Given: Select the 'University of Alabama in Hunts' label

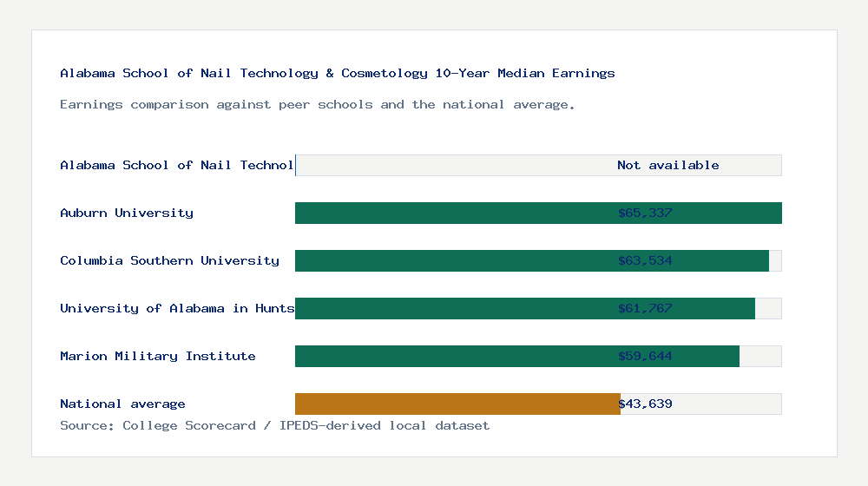Looking at the screenshot, I should pyautogui.click(x=177, y=308).
